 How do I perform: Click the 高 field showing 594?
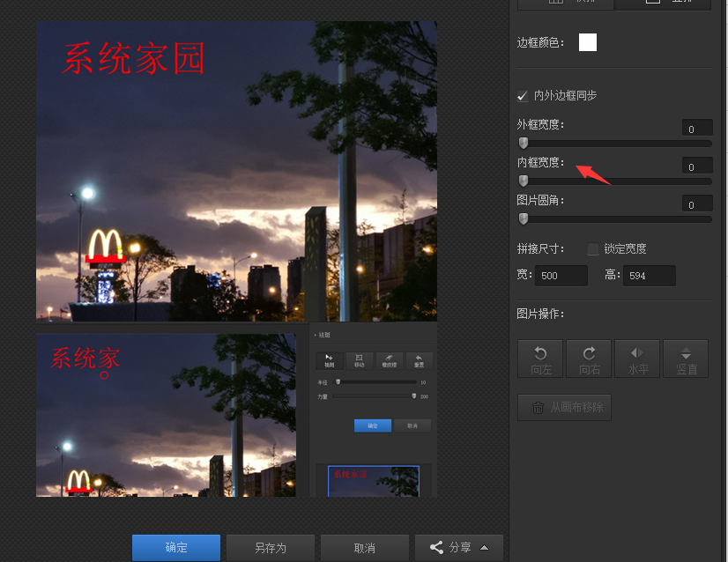coord(649,276)
